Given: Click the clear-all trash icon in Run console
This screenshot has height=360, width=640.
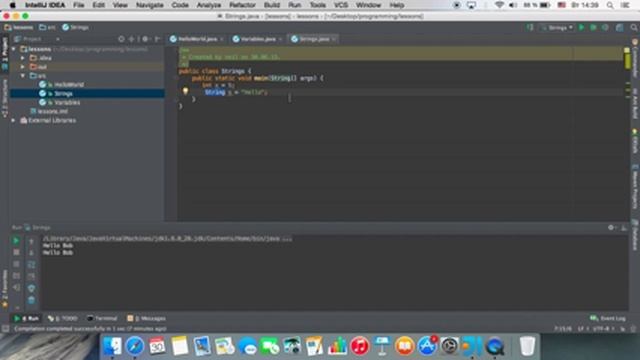Looking at the screenshot, I should click(x=31, y=300).
